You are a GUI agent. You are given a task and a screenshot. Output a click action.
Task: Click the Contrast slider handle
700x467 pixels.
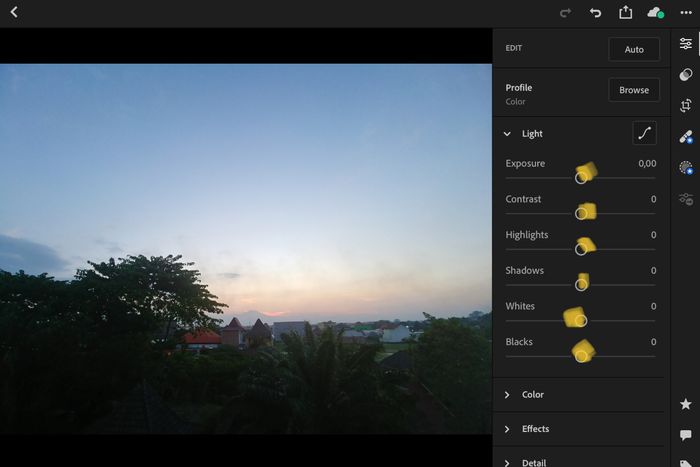581,214
